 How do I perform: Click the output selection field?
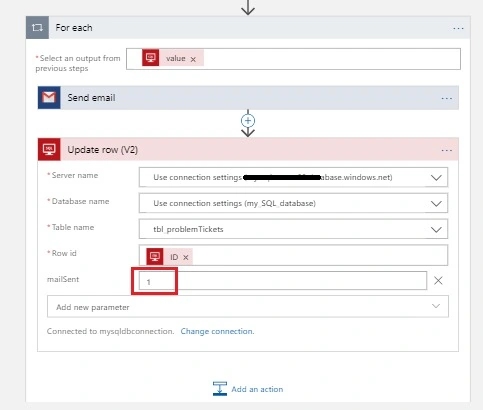293,59
